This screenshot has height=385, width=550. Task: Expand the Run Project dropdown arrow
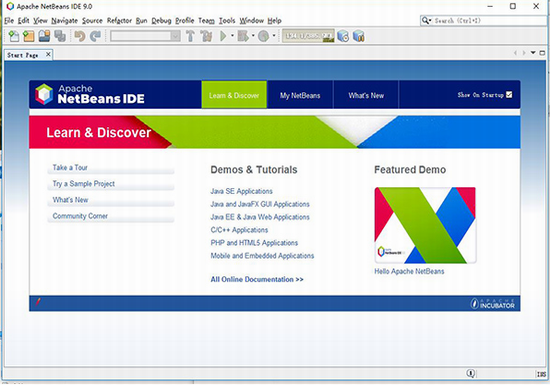(x=232, y=36)
